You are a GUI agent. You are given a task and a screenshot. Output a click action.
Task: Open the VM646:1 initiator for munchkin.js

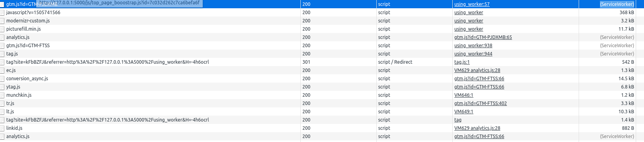tap(464, 95)
